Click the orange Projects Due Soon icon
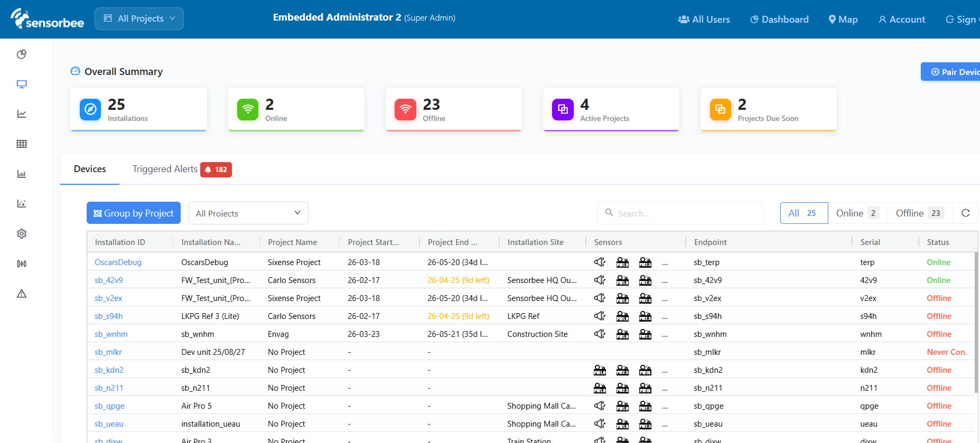This screenshot has height=443, width=980. click(x=720, y=109)
